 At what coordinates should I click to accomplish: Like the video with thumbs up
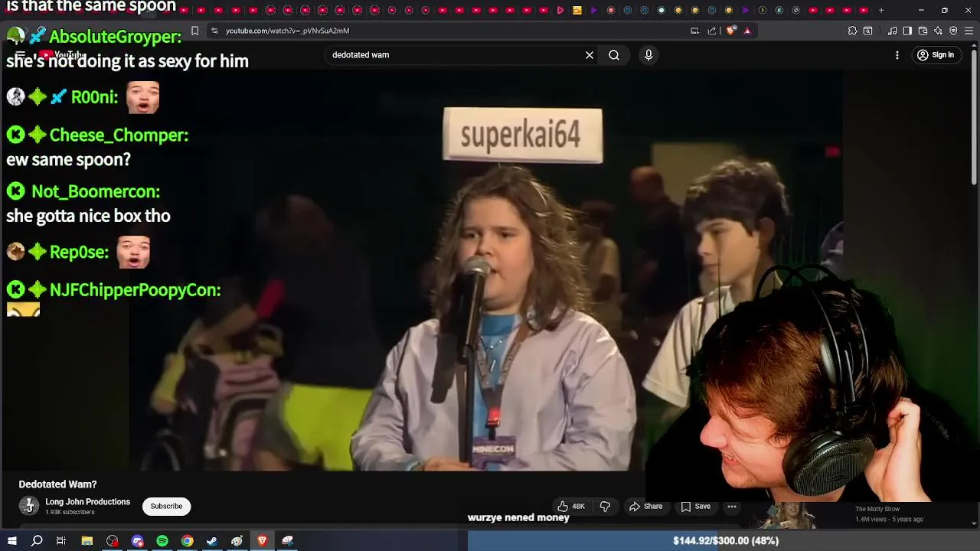(x=570, y=506)
